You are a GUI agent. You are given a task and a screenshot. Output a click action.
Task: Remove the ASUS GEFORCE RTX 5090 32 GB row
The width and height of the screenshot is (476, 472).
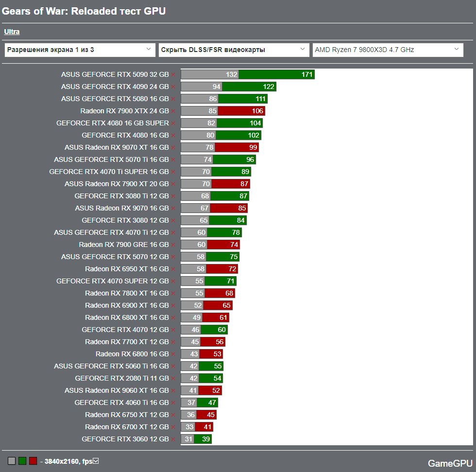[173, 75]
